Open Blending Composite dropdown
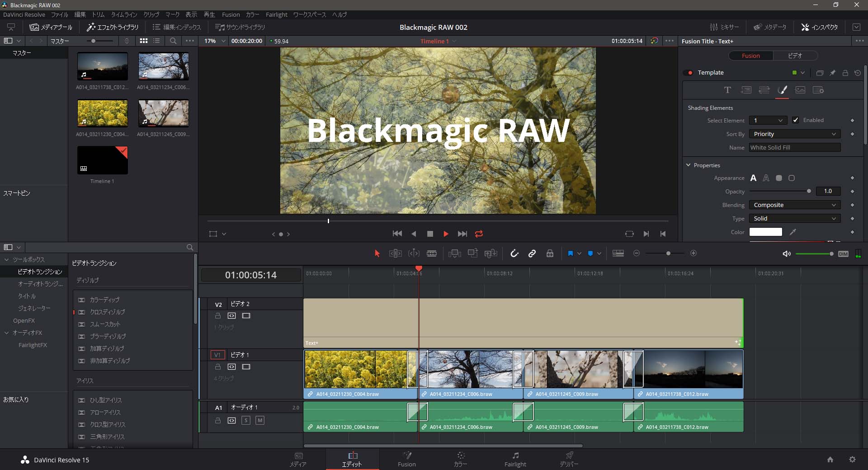 click(x=795, y=205)
